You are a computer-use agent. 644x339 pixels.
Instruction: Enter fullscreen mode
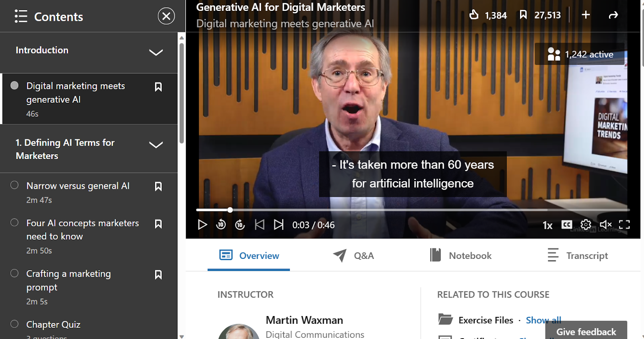click(x=624, y=225)
